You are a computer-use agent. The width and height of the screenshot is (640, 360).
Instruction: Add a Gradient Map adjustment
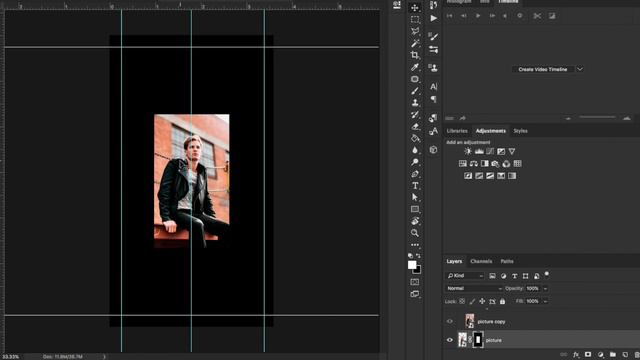click(512, 176)
